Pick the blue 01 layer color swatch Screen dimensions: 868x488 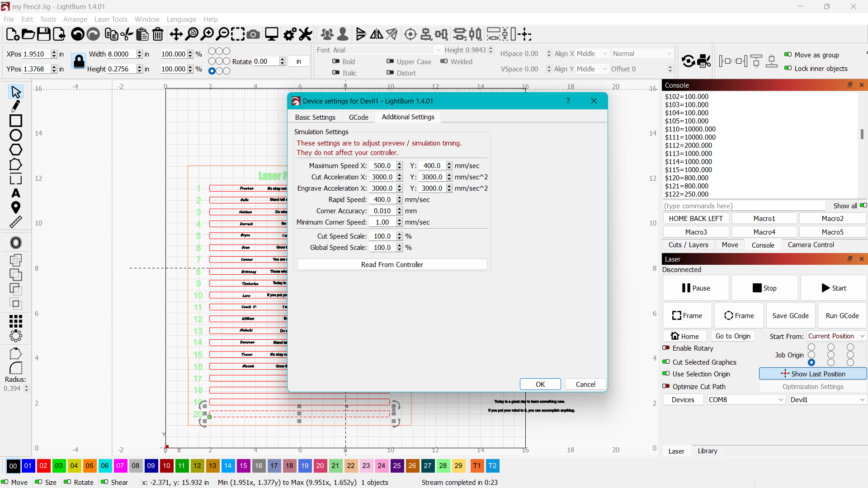[x=28, y=465]
